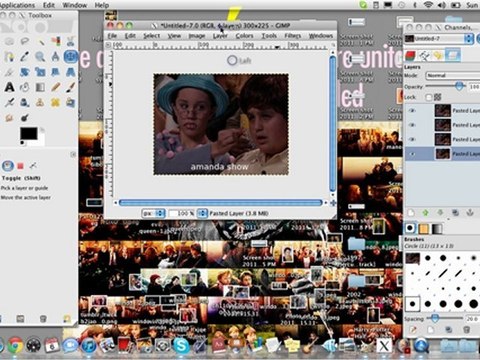Open the zoom percentage dropdown arrow
The image size is (480, 360).
[x=202, y=213]
